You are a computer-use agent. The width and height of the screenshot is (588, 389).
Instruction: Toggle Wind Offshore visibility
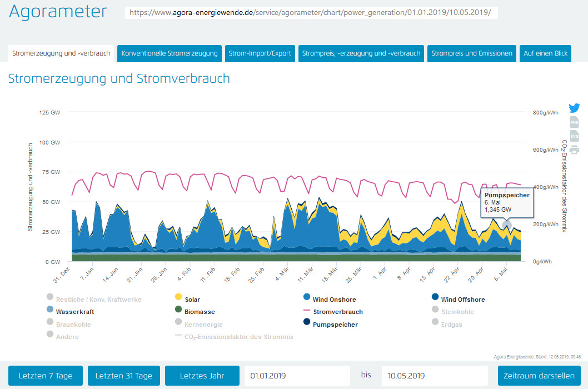point(462,300)
